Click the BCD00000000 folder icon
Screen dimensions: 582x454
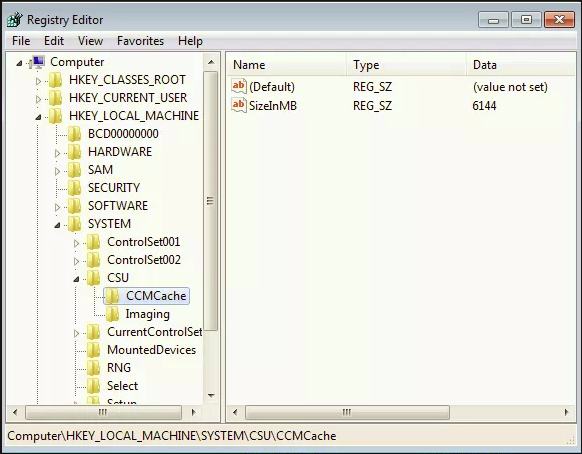pyautogui.click(x=74, y=134)
